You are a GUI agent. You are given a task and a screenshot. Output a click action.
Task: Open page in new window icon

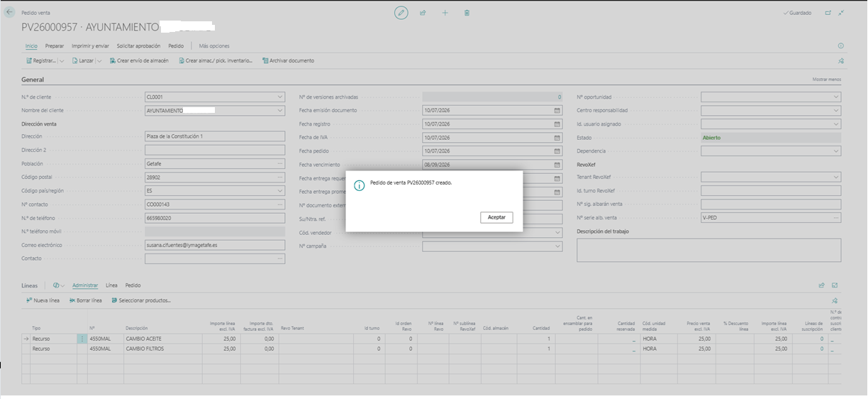point(828,13)
